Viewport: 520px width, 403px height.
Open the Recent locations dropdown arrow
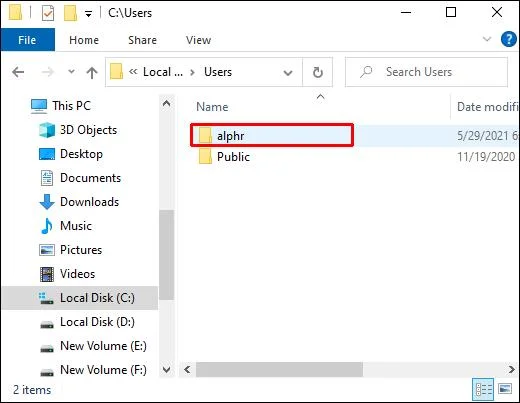[x=71, y=72]
